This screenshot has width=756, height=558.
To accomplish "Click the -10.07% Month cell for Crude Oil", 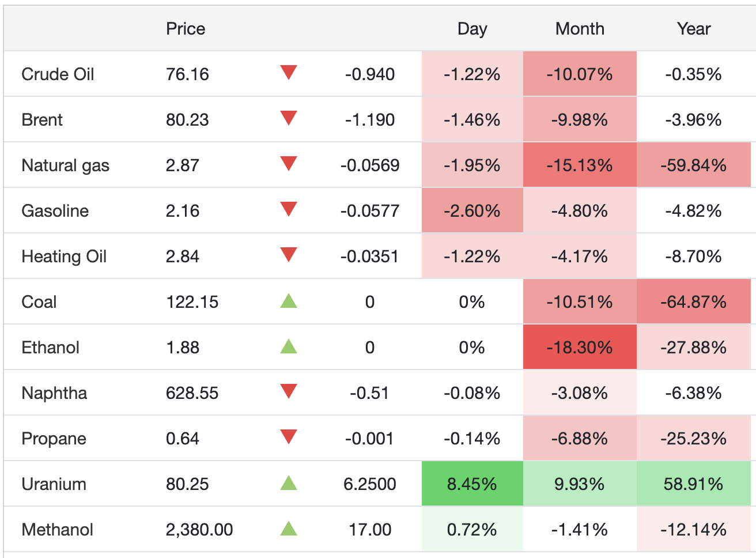I will point(580,74).
